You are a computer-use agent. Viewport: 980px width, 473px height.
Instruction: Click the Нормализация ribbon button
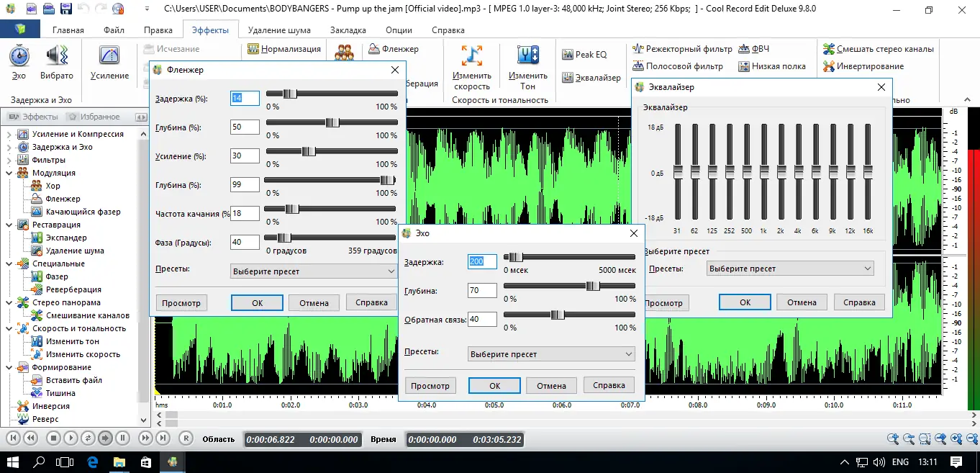(284, 49)
